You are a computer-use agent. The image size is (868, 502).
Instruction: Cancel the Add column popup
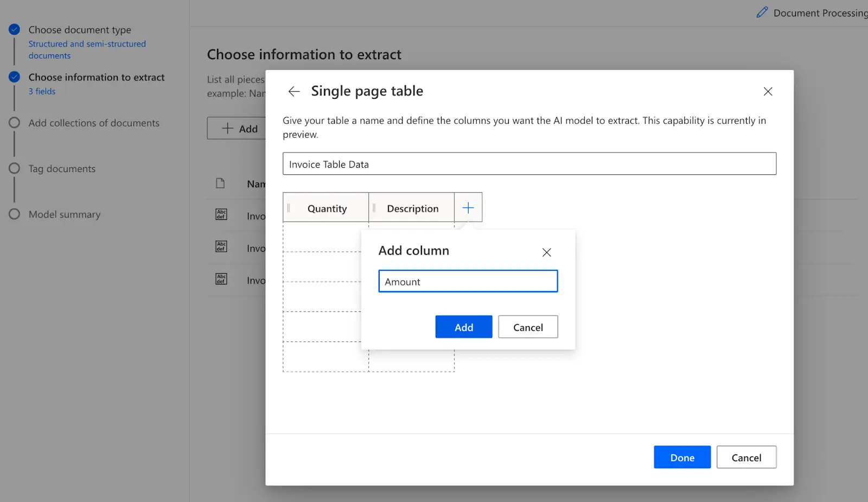point(527,327)
